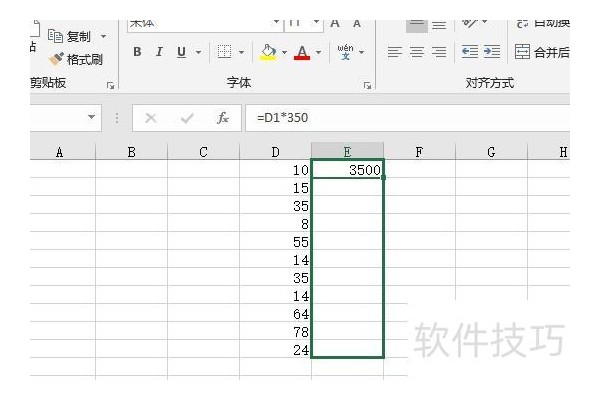Open fill color dropdown arrow
This screenshot has height=400, width=600.
pos(284,52)
